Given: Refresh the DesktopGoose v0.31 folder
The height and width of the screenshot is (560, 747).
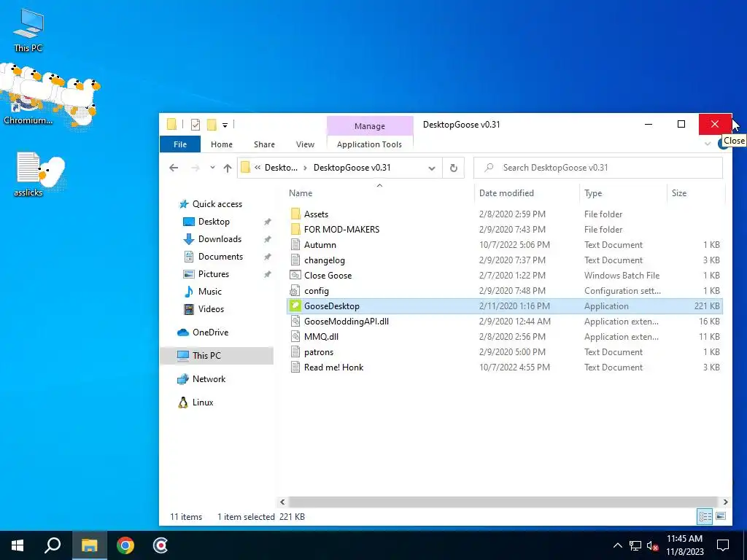Looking at the screenshot, I should pyautogui.click(x=454, y=168).
